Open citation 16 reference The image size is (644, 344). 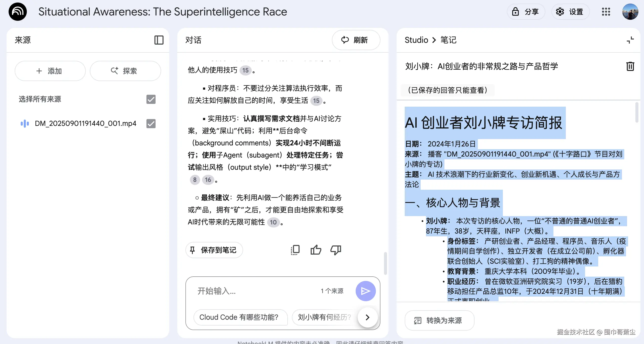208,180
